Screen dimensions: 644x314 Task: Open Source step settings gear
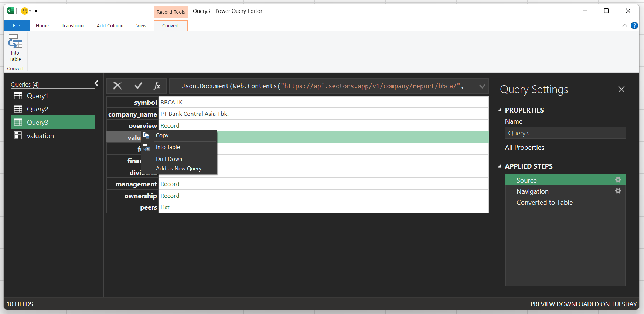(x=618, y=180)
